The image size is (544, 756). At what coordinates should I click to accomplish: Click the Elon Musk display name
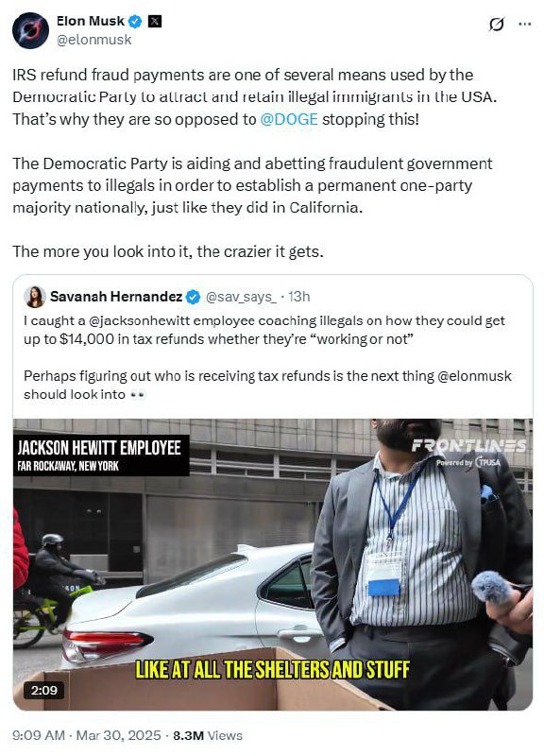(91, 21)
